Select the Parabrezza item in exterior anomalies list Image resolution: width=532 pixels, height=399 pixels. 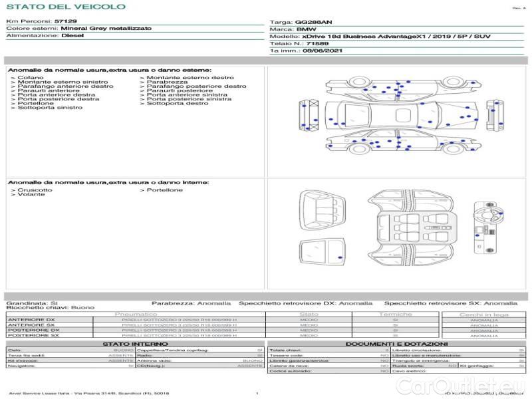coord(166,82)
